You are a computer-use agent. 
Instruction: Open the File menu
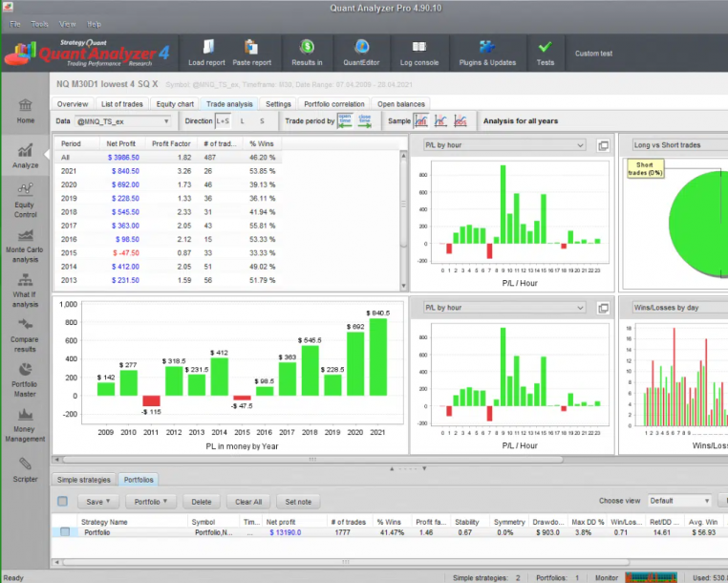coord(15,24)
